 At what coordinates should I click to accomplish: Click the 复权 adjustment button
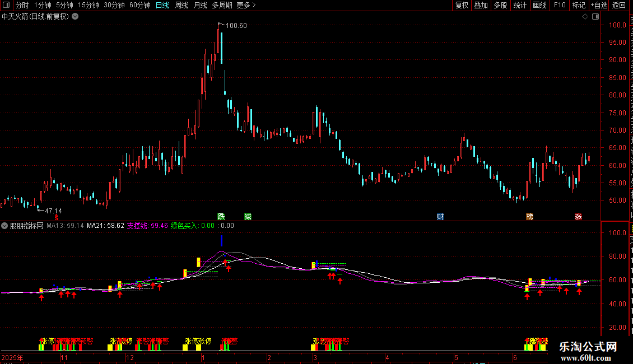(462, 5)
